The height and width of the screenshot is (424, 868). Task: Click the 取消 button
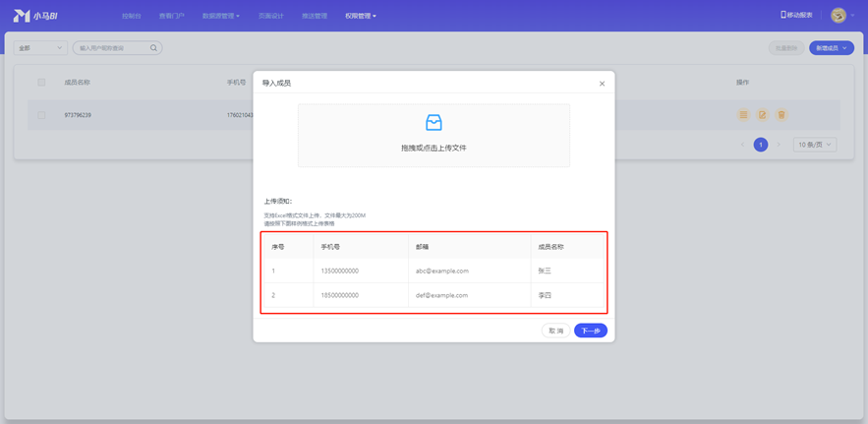point(555,331)
